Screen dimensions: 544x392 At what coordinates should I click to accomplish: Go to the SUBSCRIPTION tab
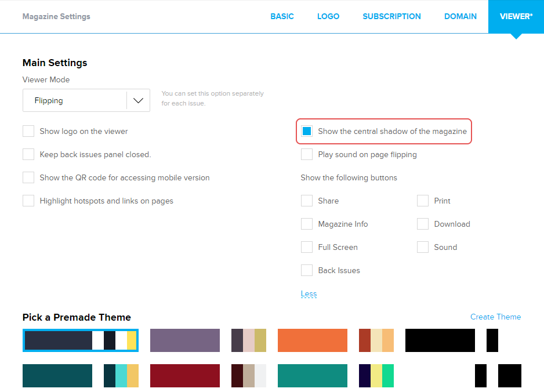click(x=391, y=16)
